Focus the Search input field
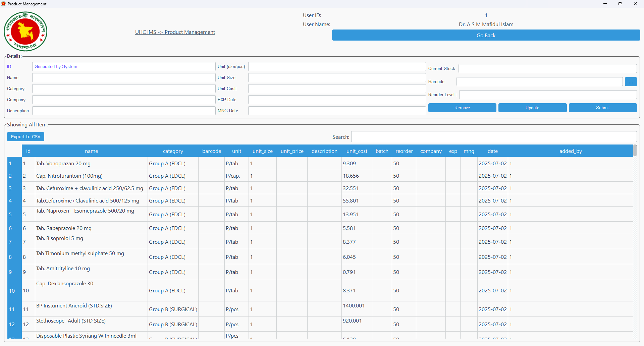This screenshot has height=346, width=644. [x=494, y=137]
